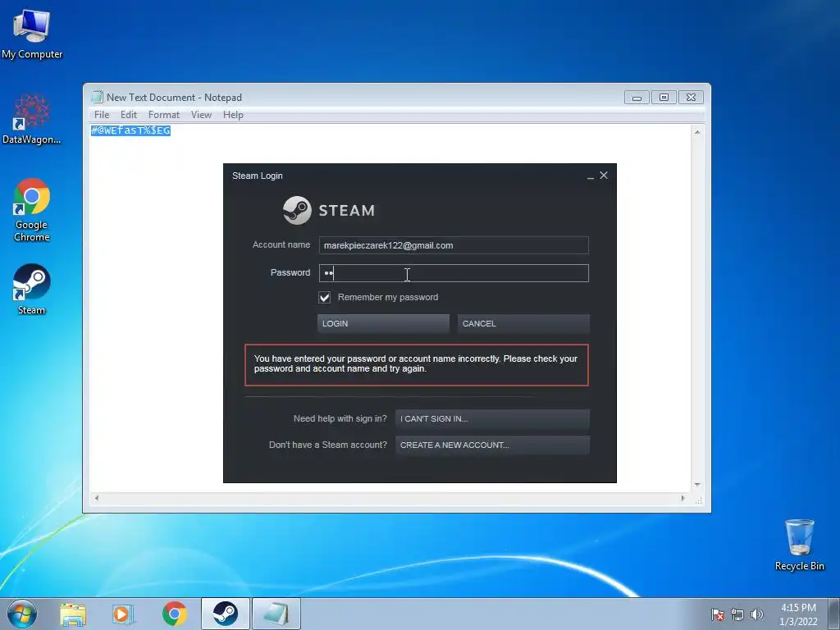Click the Steam Login title text
840x630 pixels.
257,176
